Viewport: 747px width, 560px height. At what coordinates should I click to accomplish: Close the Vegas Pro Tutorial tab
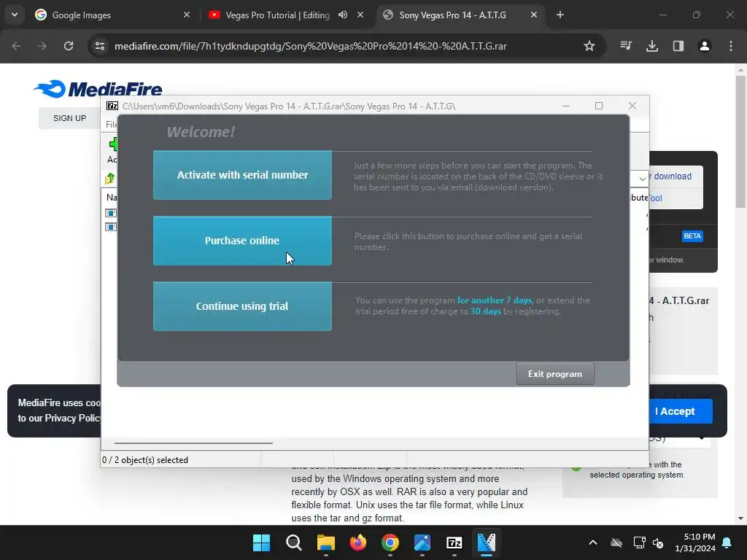360,15
